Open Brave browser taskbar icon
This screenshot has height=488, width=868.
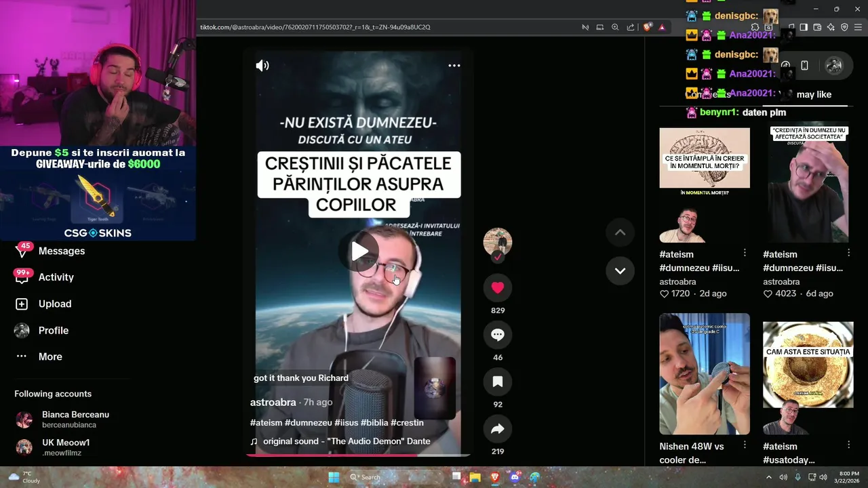(x=495, y=477)
